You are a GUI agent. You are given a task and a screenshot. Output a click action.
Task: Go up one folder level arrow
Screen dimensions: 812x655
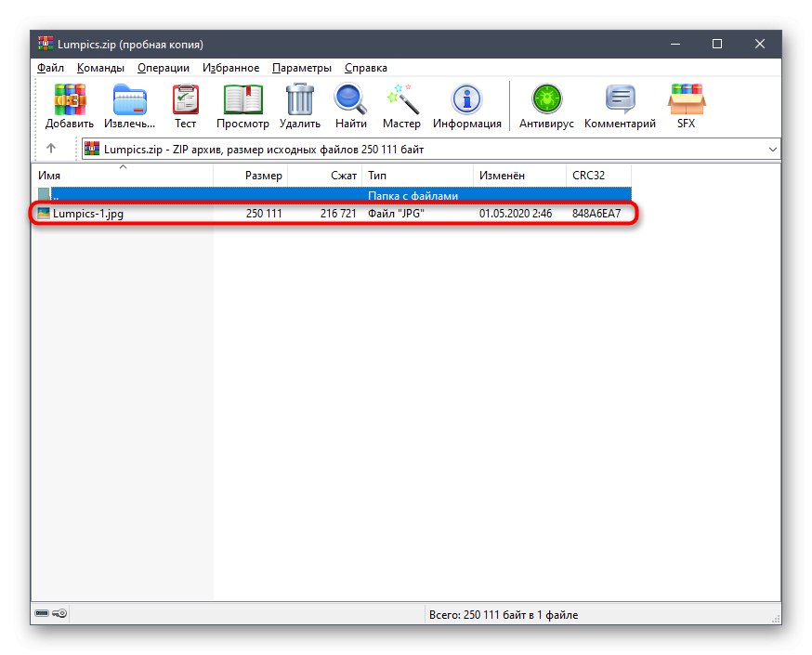click(51, 149)
